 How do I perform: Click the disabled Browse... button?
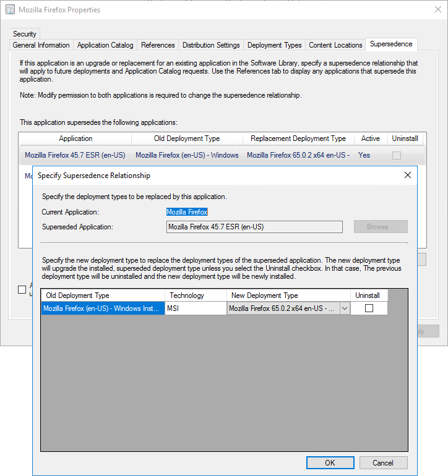coord(381,227)
